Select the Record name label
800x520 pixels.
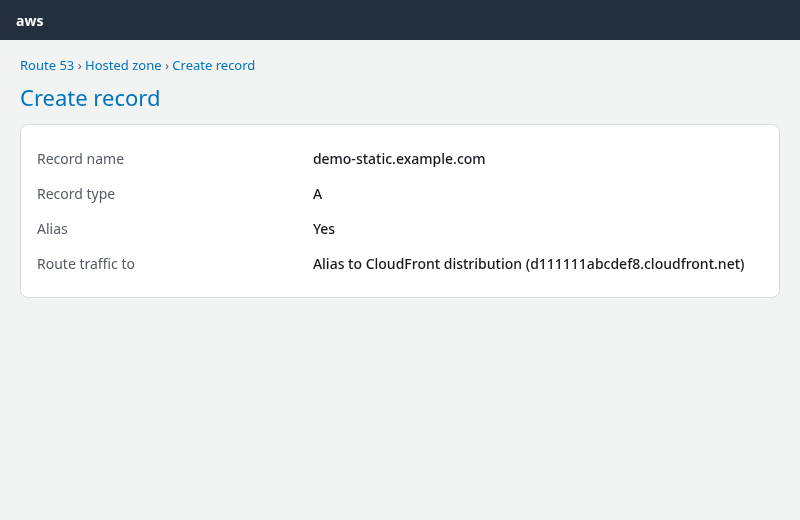point(80,159)
